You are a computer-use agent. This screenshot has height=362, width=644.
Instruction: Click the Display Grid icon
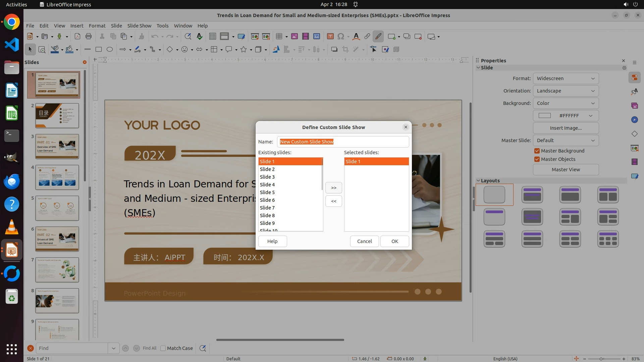(212, 37)
